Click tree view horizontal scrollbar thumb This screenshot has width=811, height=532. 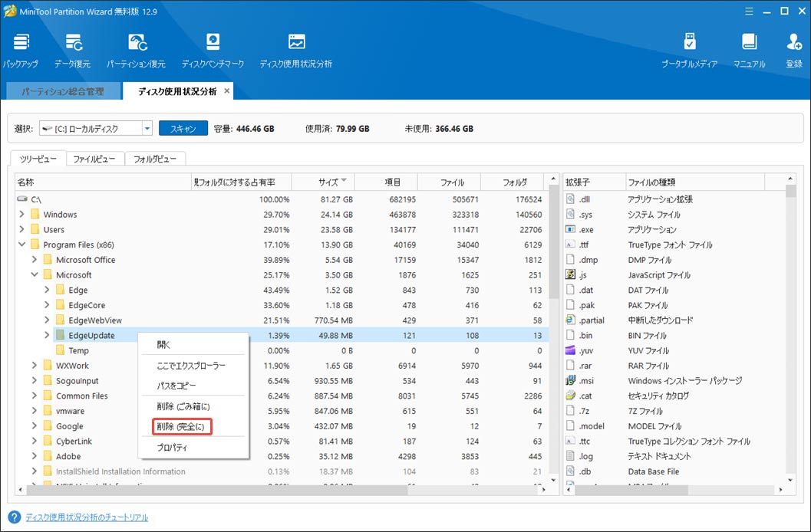tap(216, 489)
